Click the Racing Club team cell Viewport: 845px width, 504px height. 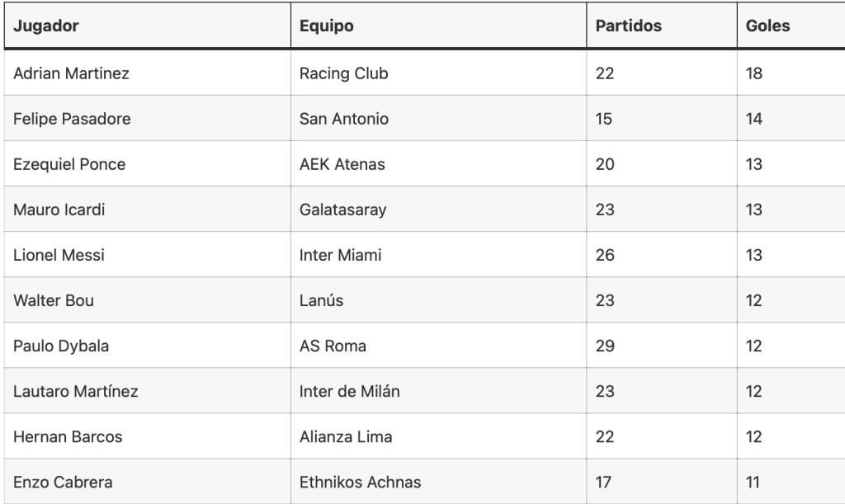[439, 73]
